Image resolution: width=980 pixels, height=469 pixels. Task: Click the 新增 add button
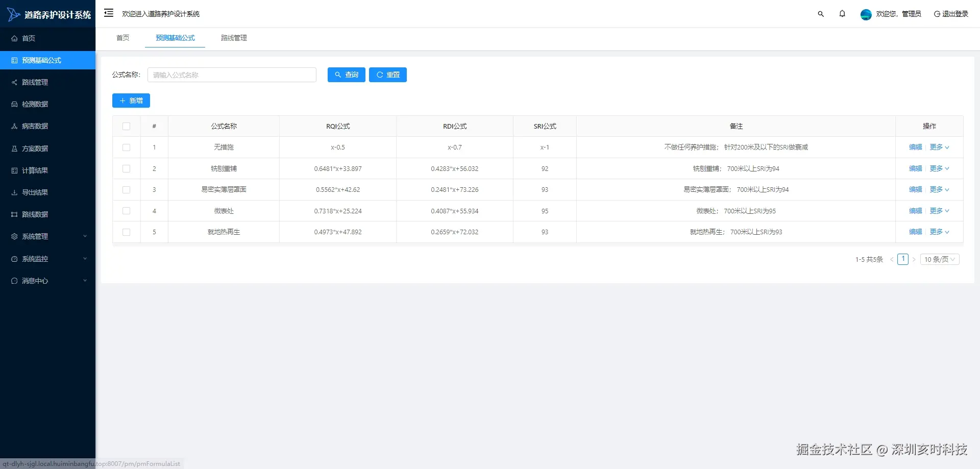(x=131, y=101)
